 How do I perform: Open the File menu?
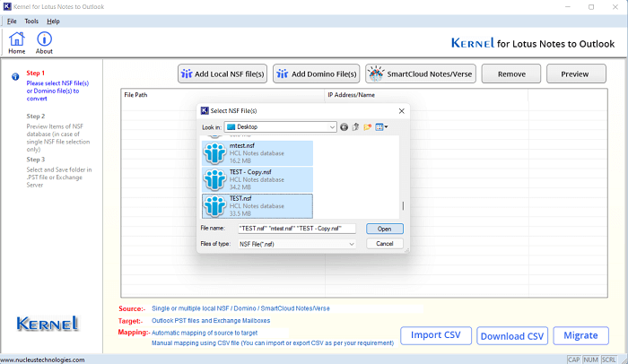(x=12, y=22)
